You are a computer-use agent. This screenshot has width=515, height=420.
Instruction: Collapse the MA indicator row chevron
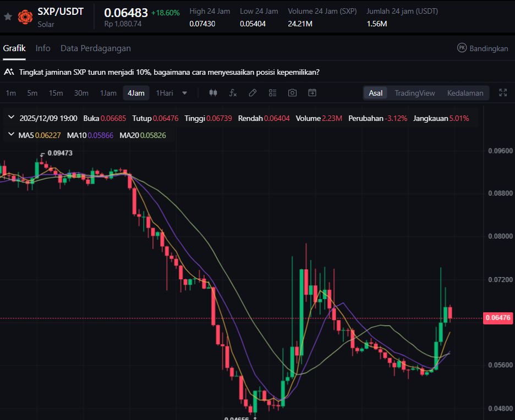12,135
